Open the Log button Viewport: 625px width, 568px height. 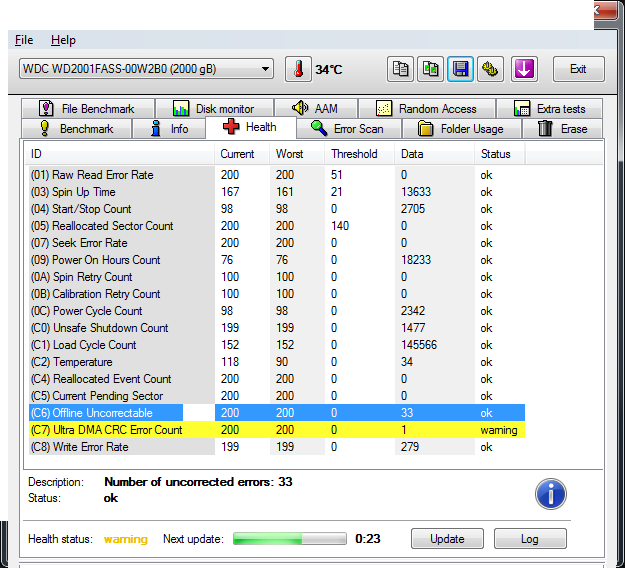coord(529,539)
